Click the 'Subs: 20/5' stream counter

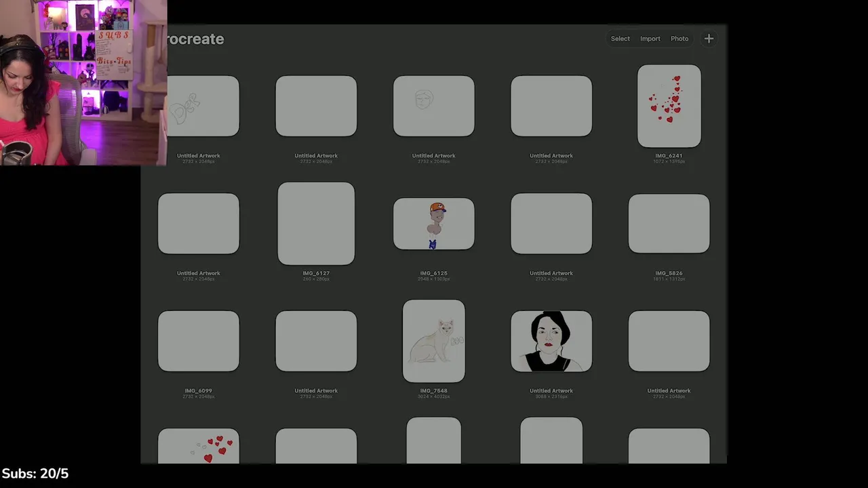35,473
